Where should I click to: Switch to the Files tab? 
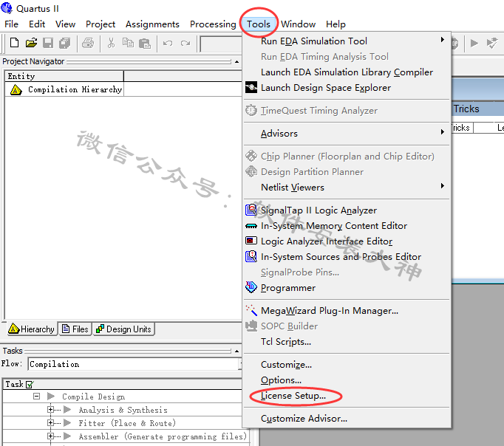point(75,329)
